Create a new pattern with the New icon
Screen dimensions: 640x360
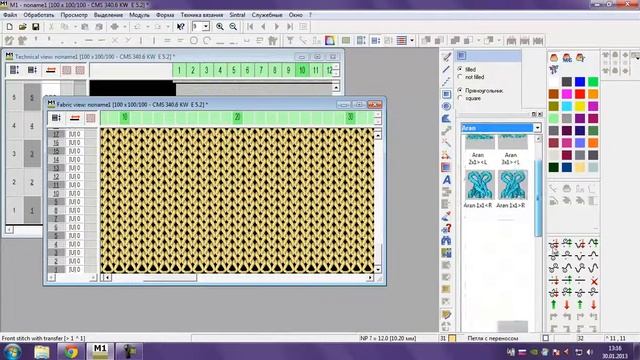9,27
